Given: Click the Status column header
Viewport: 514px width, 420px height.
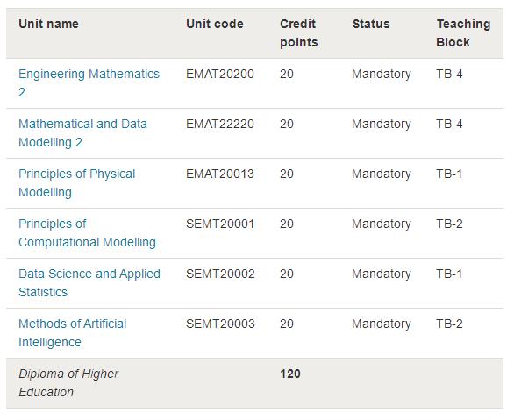Looking at the screenshot, I should coord(371,24).
